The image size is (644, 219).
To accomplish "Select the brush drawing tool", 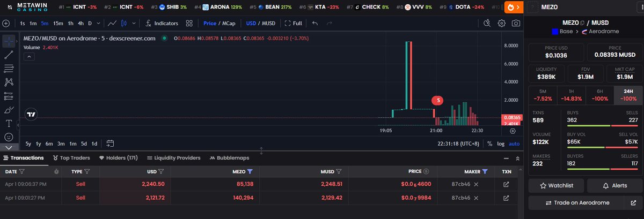I will click(9, 110).
